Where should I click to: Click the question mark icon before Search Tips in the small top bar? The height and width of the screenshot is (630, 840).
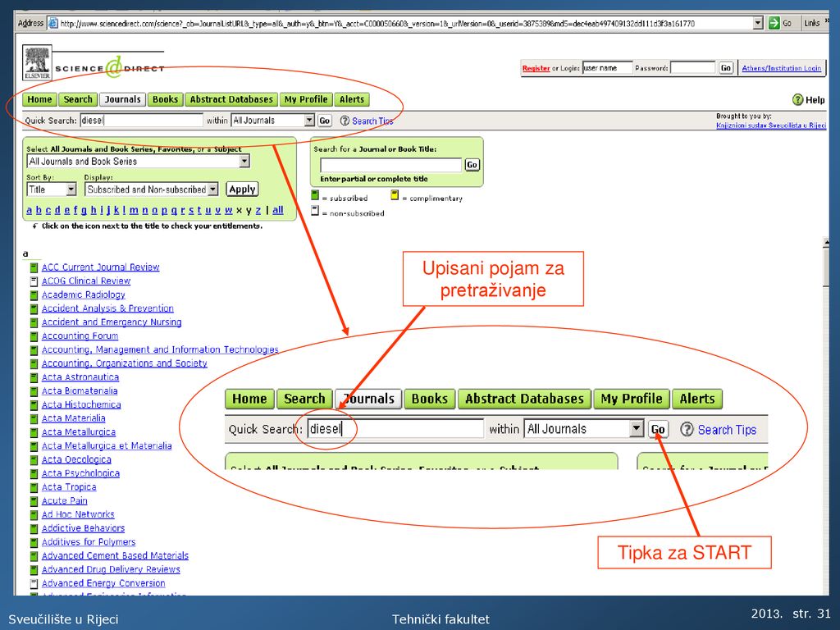[x=345, y=121]
